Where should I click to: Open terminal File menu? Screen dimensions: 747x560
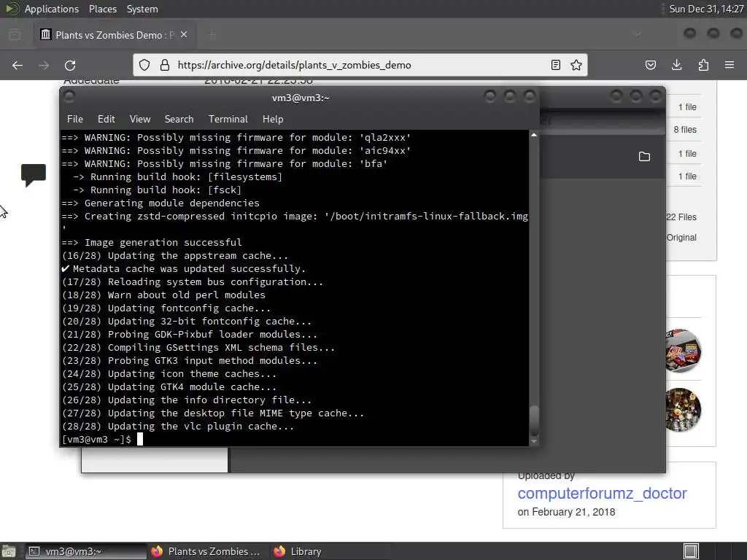75,119
